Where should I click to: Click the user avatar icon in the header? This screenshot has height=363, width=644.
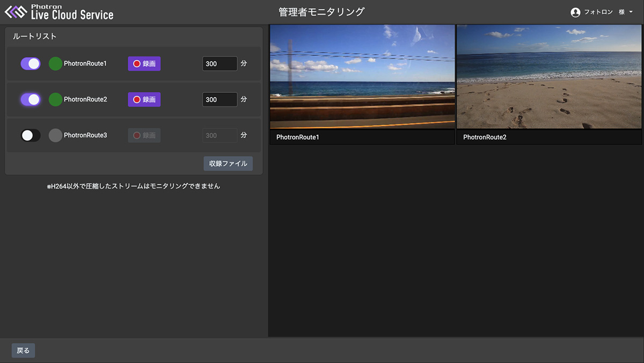575,11
